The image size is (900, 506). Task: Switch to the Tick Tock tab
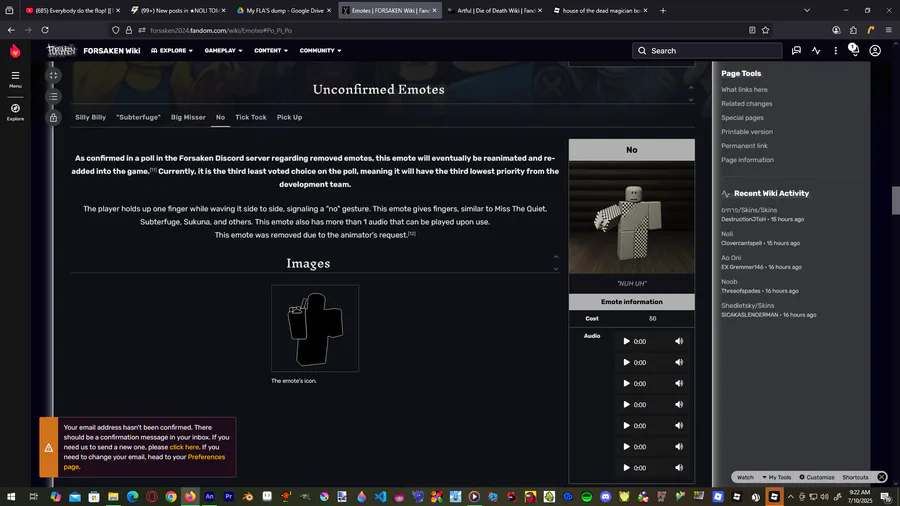pos(251,117)
